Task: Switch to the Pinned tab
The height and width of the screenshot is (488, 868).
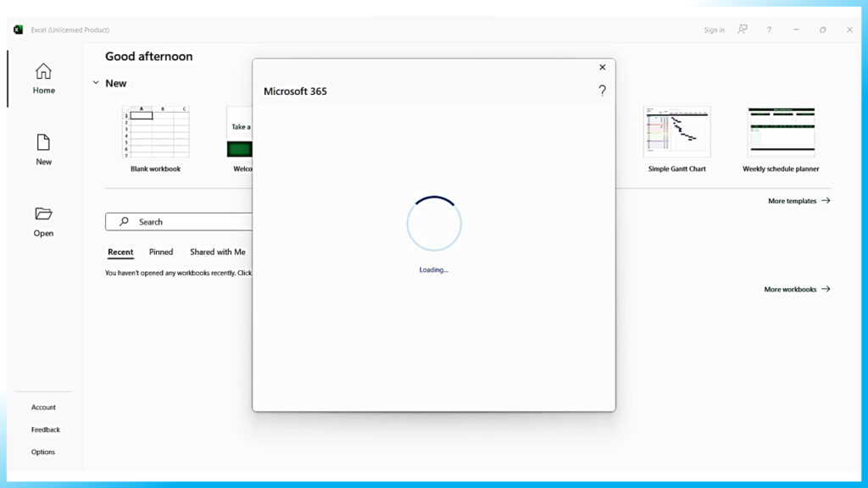Action: click(x=161, y=252)
